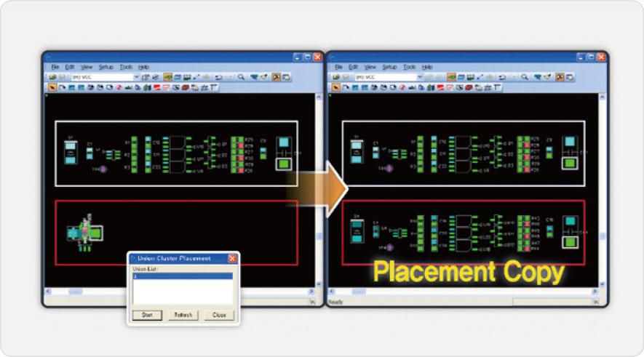Expand the VCC net dropdown in left window
644x357 pixels.
(x=136, y=76)
